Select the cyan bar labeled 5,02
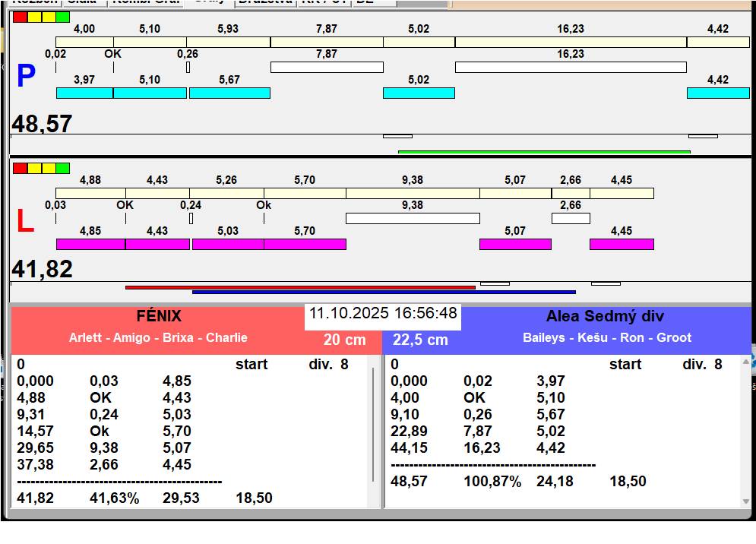 [x=419, y=93]
